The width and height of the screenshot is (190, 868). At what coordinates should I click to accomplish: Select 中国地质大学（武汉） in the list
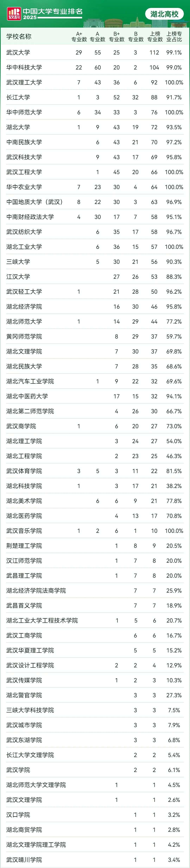(35, 202)
